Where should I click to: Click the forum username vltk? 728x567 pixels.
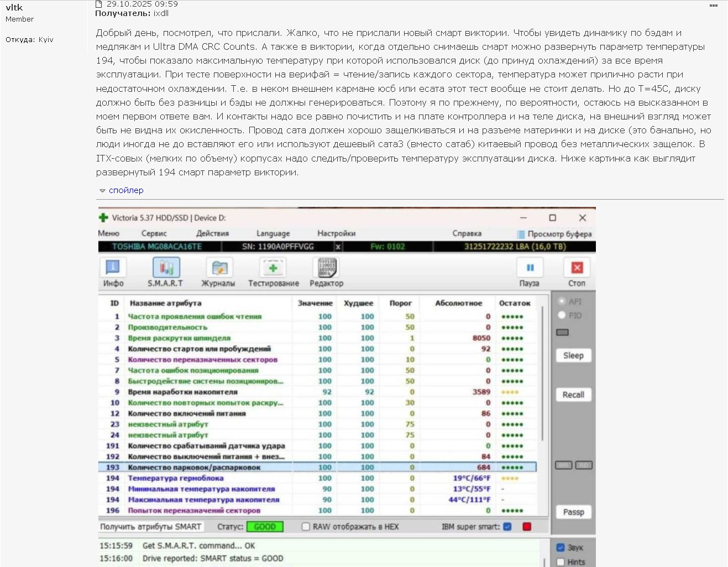(14, 8)
